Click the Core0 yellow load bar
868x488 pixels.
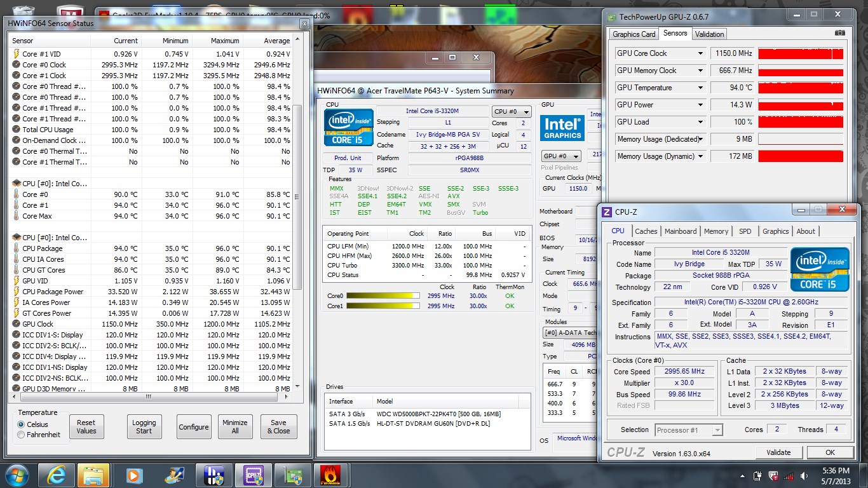tap(383, 295)
